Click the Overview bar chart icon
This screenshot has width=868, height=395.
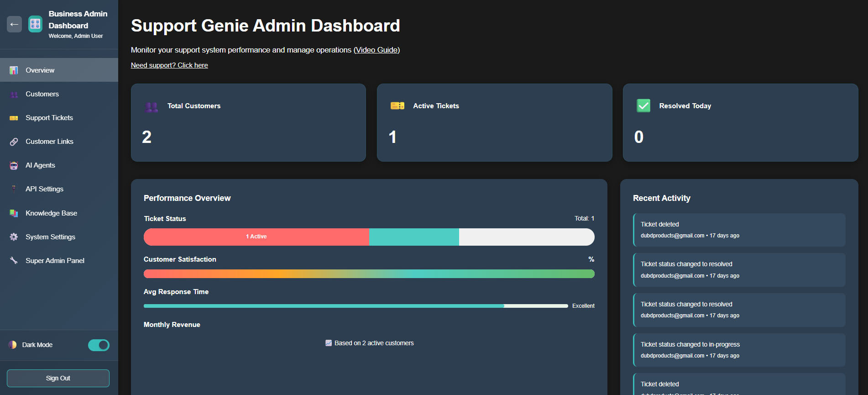pos(14,70)
